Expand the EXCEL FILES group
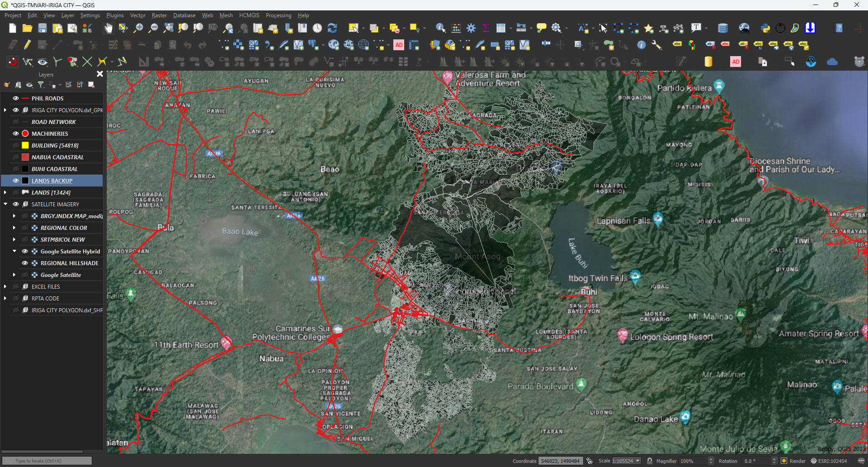 [x=5, y=286]
